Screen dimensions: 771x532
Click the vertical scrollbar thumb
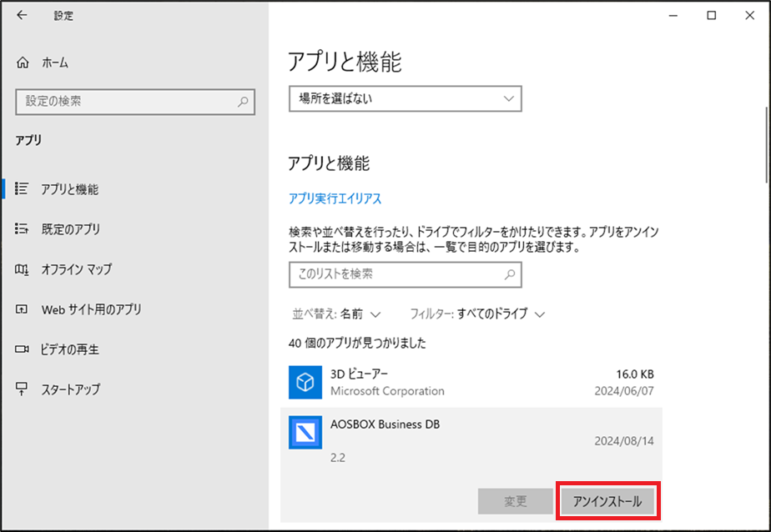click(767, 145)
